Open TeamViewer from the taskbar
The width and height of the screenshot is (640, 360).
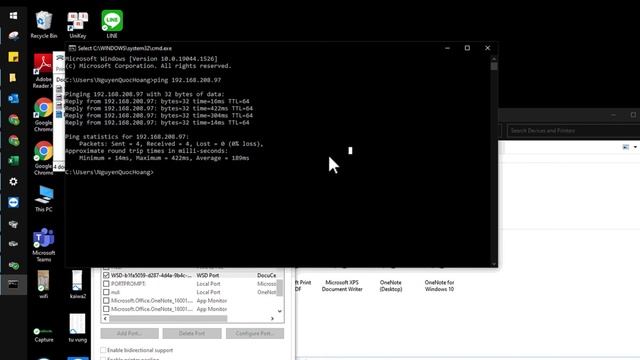click(x=13, y=202)
